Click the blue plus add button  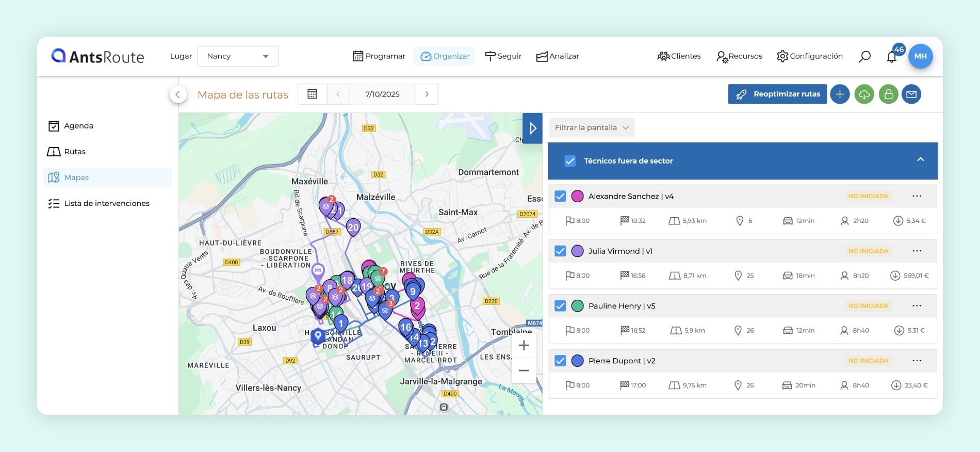(x=840, y=94)
